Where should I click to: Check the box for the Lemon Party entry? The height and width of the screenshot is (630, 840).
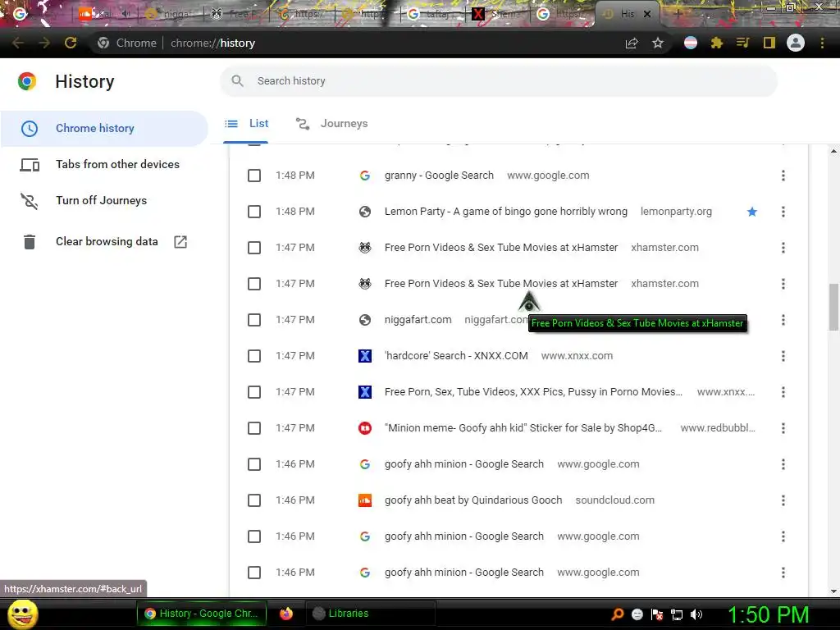254,212
